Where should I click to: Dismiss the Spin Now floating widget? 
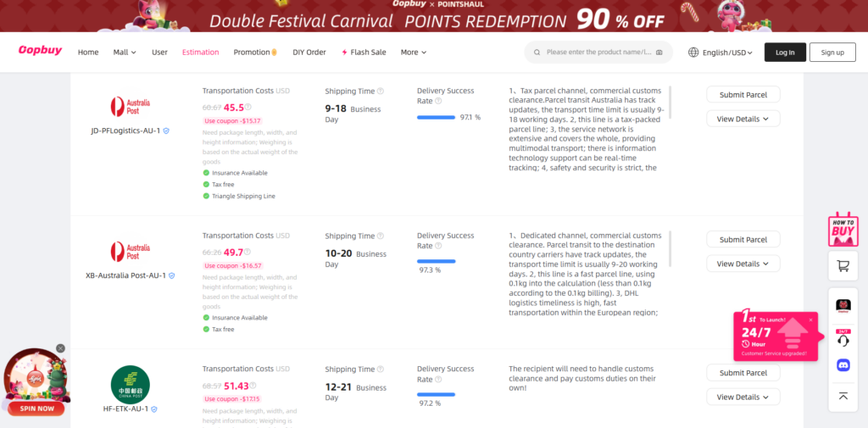60,348
